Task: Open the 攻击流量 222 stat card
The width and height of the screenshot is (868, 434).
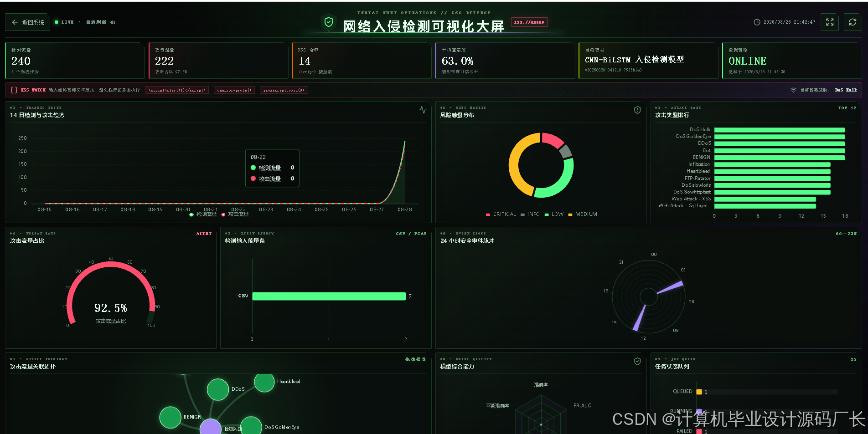Action: [x=218, y=61]
